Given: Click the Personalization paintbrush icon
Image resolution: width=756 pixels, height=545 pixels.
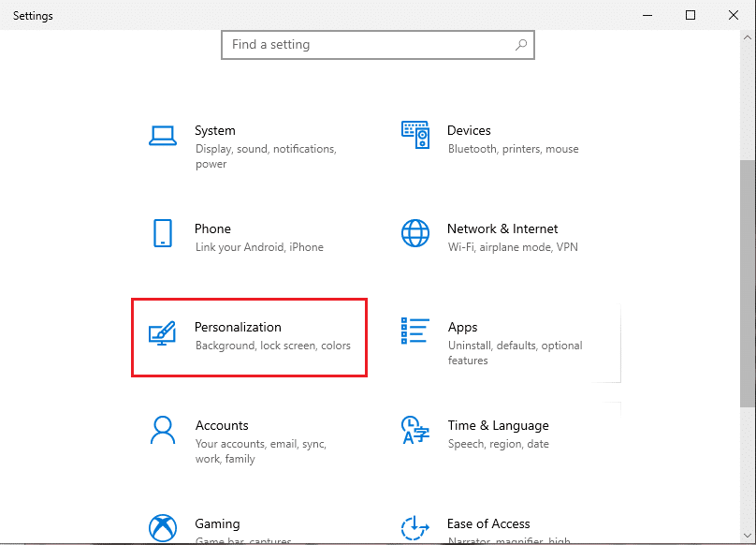Looking at the screenshot, I should 163,332.
